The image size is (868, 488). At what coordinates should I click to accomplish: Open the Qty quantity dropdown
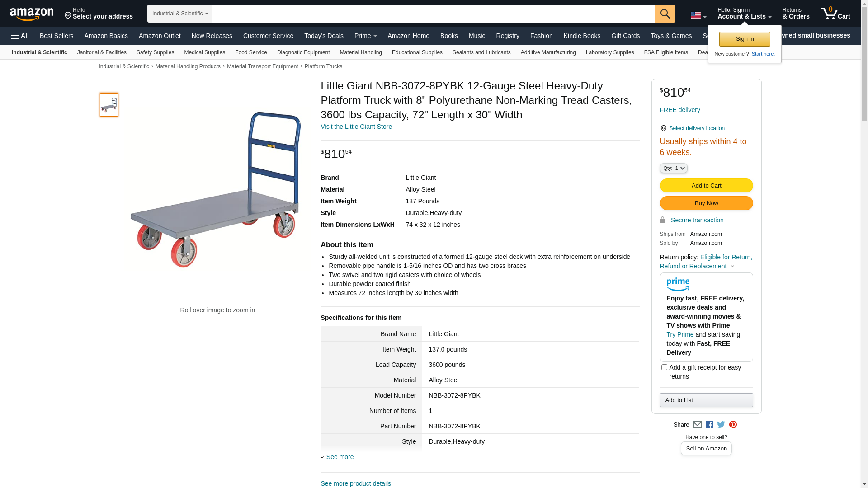(674, 168)
